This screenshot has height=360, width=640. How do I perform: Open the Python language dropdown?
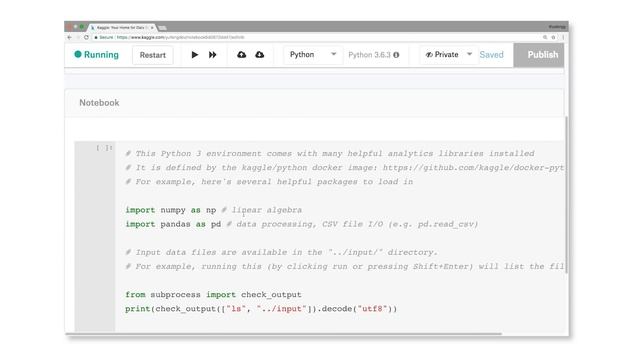pyautogui.click(x=313, y=55)
